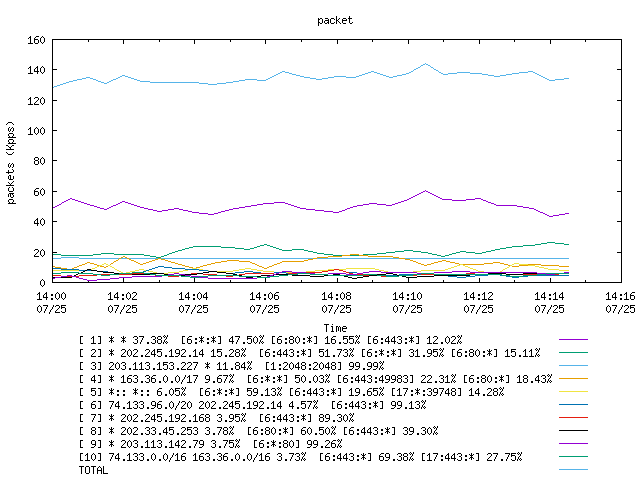Click the light blue swatch beside TOTAL
640x480 pixels.
(x=573, y=470)
